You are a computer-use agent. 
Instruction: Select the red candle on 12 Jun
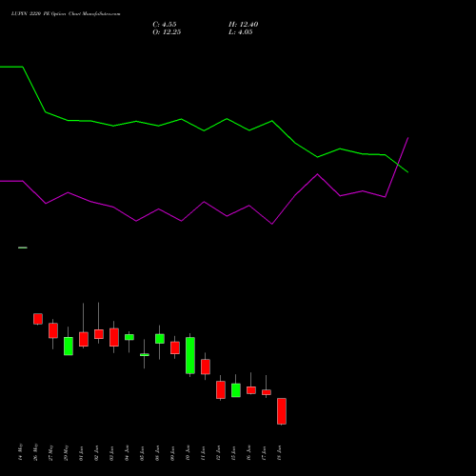pyautogui.click(x=221, y=389)
